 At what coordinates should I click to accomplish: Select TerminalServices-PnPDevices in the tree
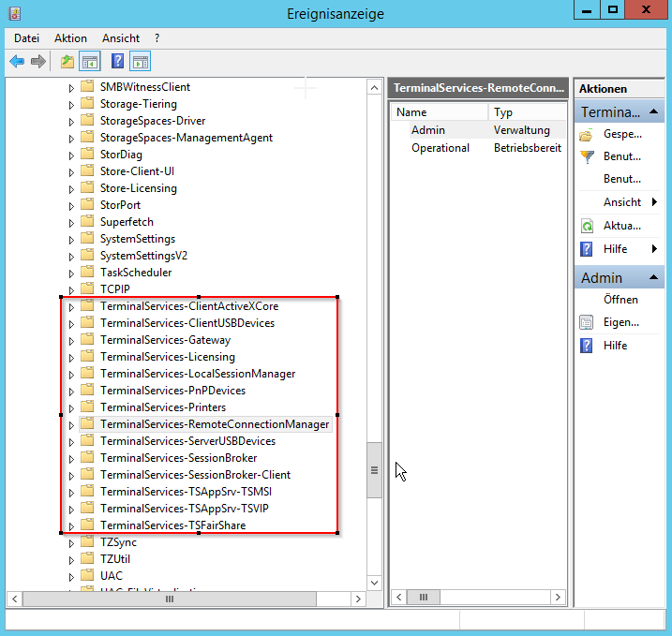172,391
